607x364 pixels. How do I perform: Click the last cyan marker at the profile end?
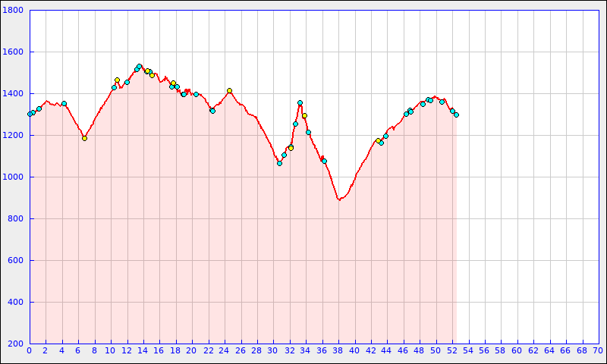tap(456, 115)
